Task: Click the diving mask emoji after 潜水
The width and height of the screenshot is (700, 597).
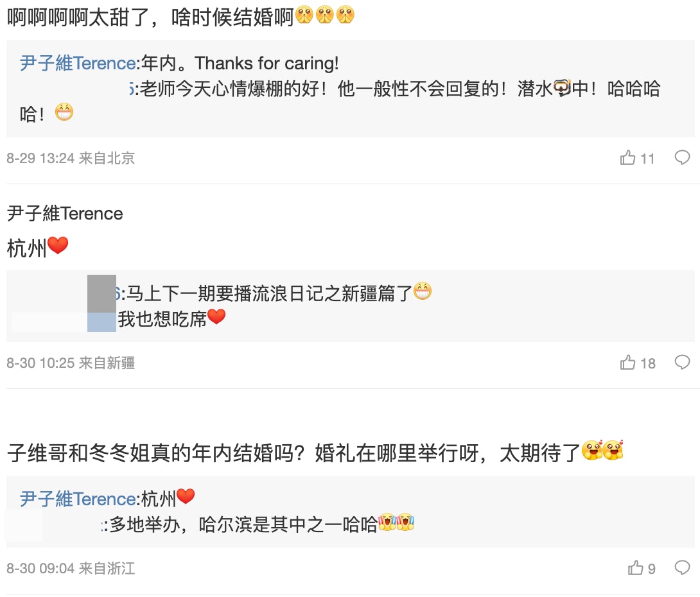Action: tap(562, 89)
